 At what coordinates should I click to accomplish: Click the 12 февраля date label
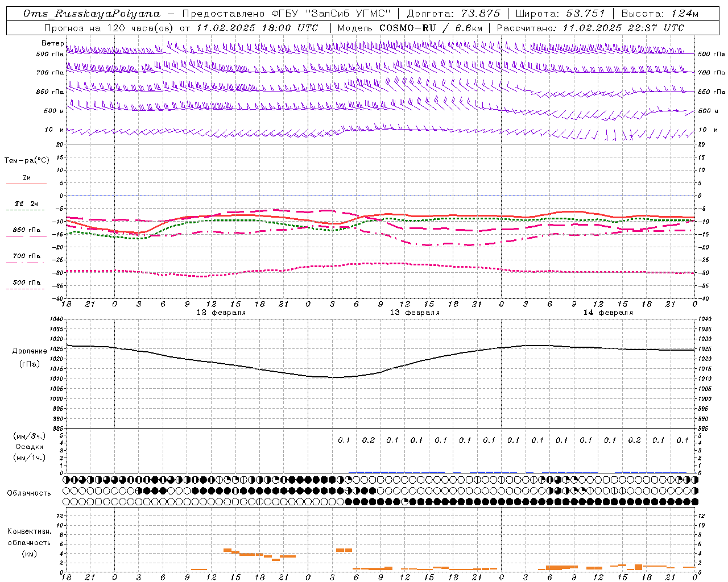[x=221, y=313]
